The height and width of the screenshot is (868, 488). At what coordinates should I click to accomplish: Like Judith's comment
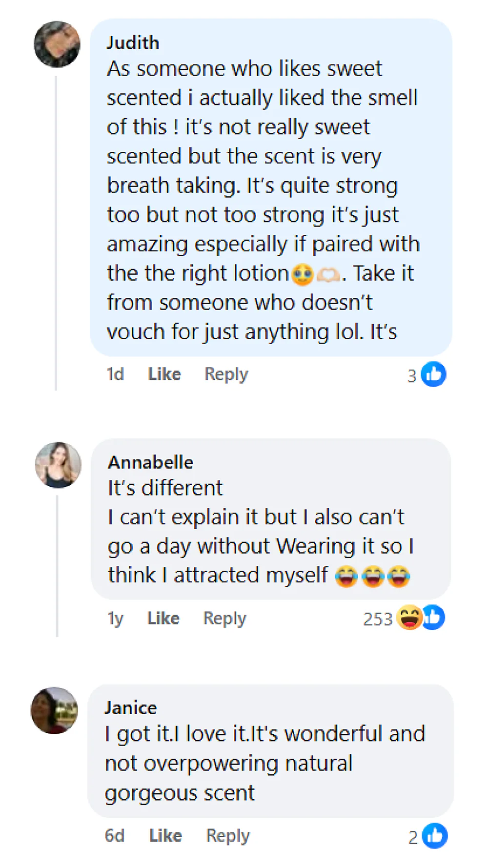(x=164, y=374)
